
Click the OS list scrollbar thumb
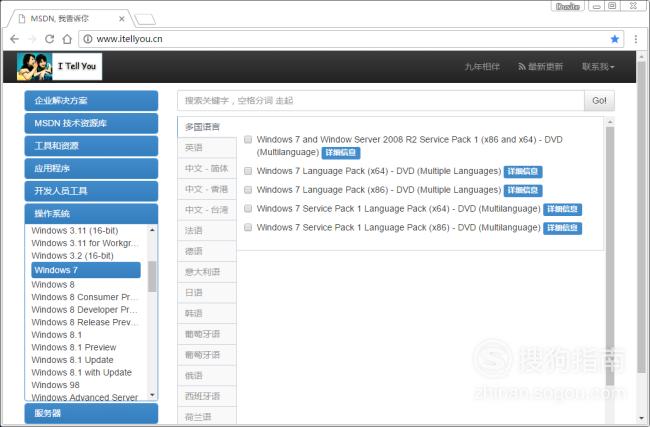tap(153, 277)
